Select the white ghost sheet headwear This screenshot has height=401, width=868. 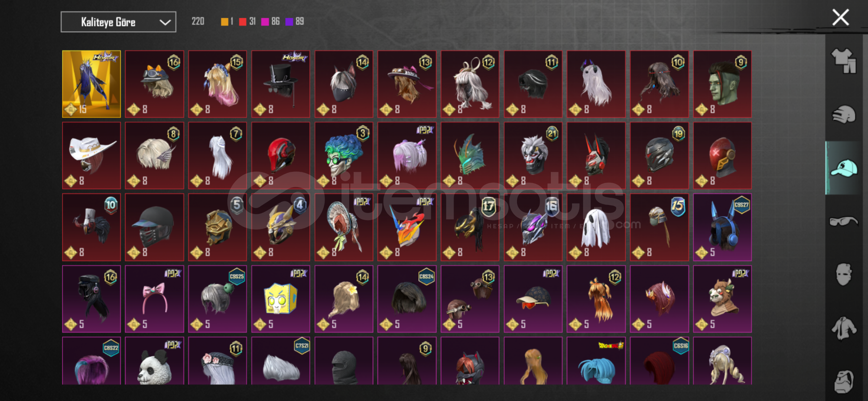click(x=596, y=227)
